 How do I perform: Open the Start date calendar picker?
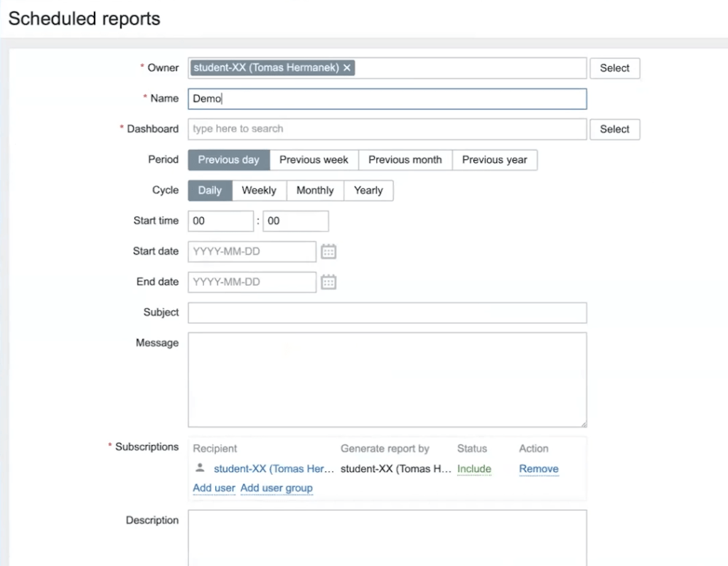(328, 252)
